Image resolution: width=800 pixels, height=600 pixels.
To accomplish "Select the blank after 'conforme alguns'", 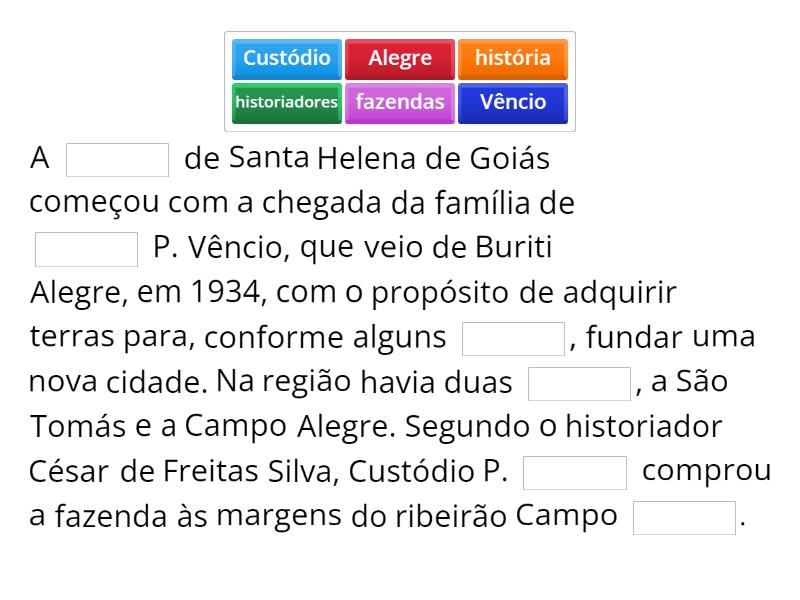I will click(514, 339).
